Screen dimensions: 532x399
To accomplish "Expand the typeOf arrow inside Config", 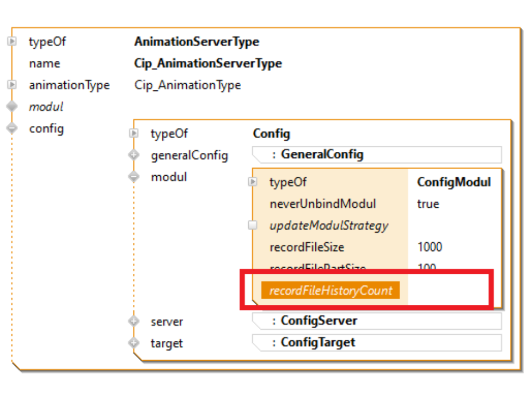I will (x=134, y=134).
